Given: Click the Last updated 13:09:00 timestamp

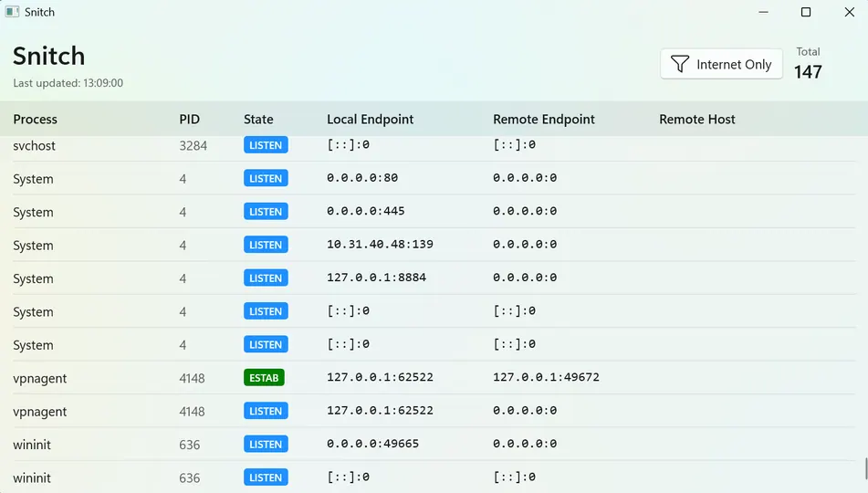Looking at the screenshot, I should tap(68, 83).
